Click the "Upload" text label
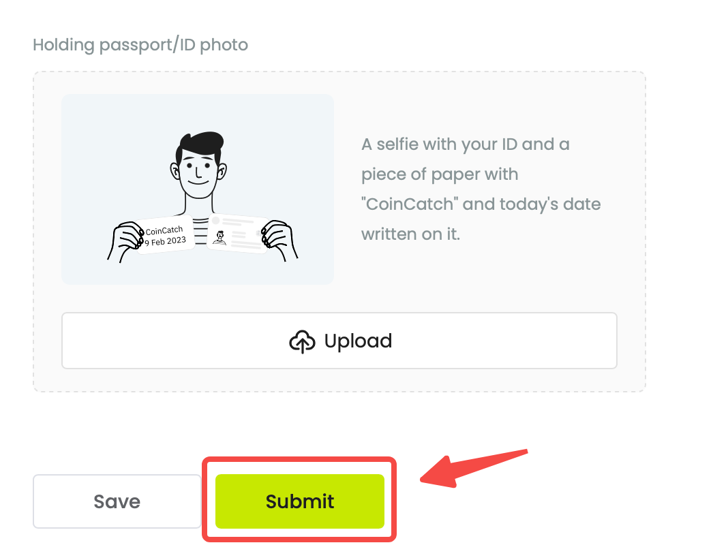728x560 pixels. coord(358,341)
